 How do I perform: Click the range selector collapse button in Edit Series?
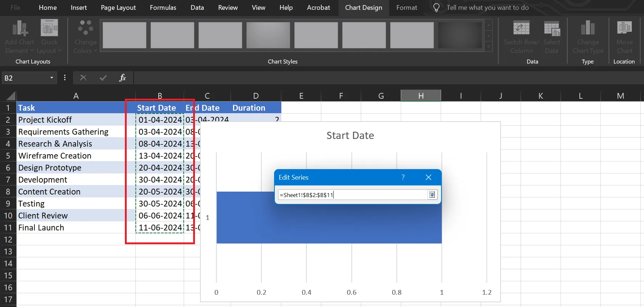pyautogui.click(x=432, y=195)
